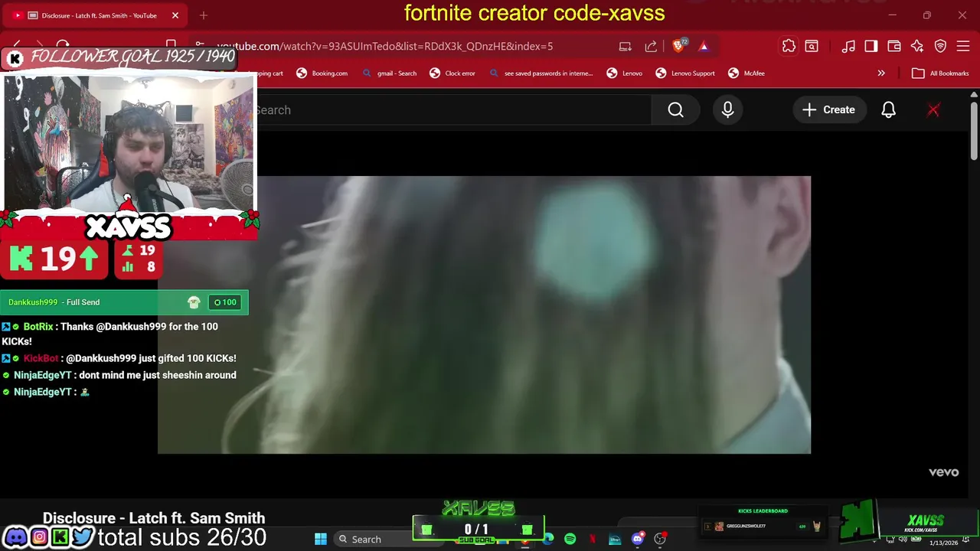Open Discord from the taskbar
This screenshot has height=551, width=980.
637,539
